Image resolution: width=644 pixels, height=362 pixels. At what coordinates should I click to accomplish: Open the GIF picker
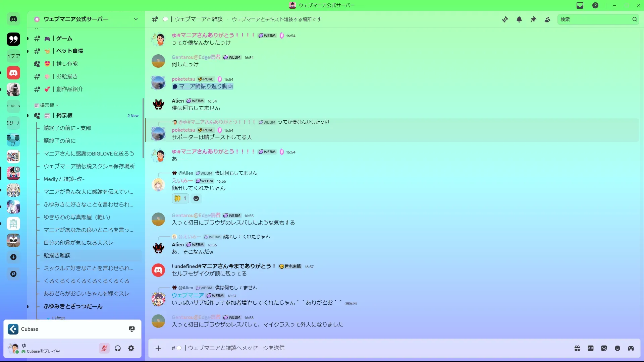591,348
